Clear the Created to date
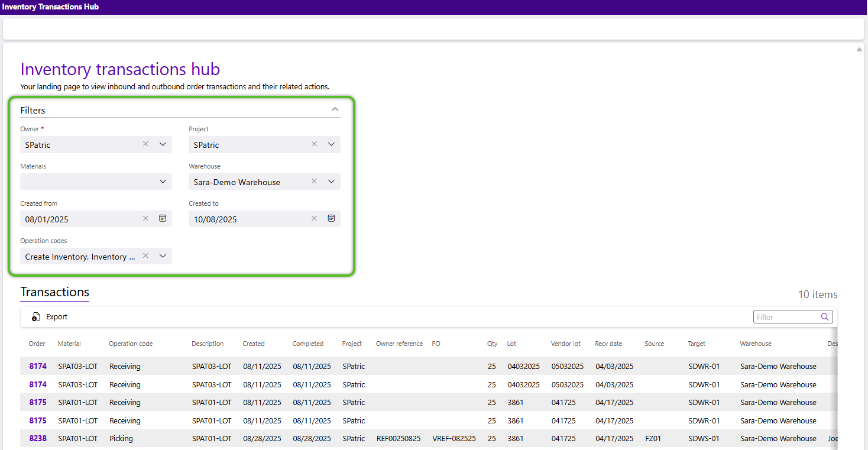Viewport: 868px width, 450px height. coord(314,219)
